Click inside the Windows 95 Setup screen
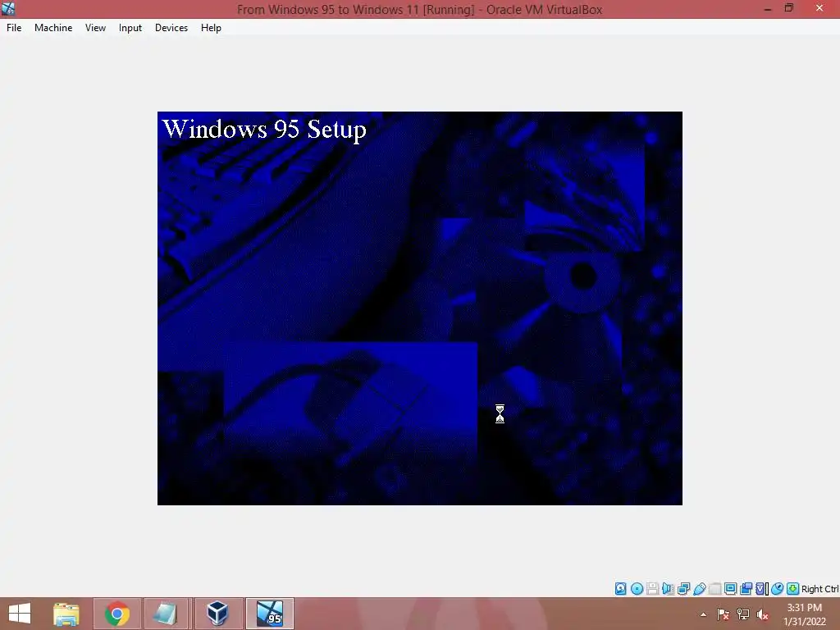840x630 pixels. (x=419, y=308)
